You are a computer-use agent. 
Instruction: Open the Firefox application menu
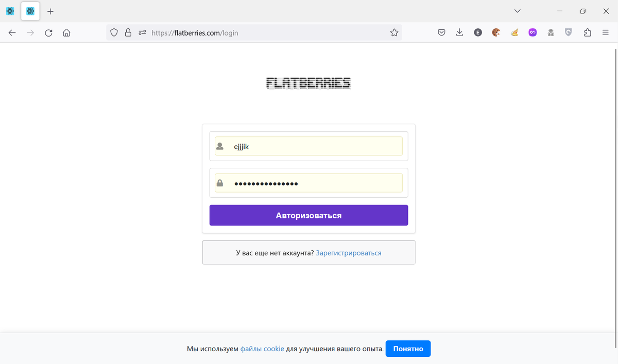pyautogui.click(x=605, y=33)
